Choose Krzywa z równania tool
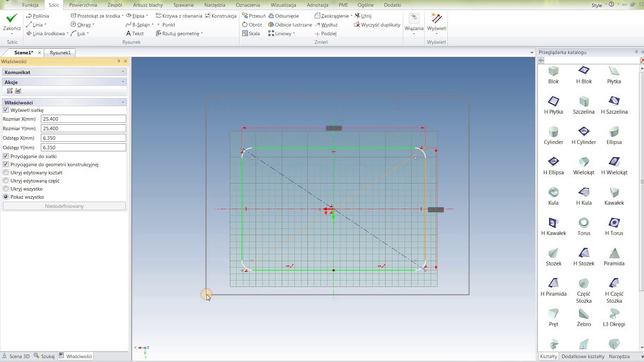Screen dimensions: 644x362 click(179, 16)
